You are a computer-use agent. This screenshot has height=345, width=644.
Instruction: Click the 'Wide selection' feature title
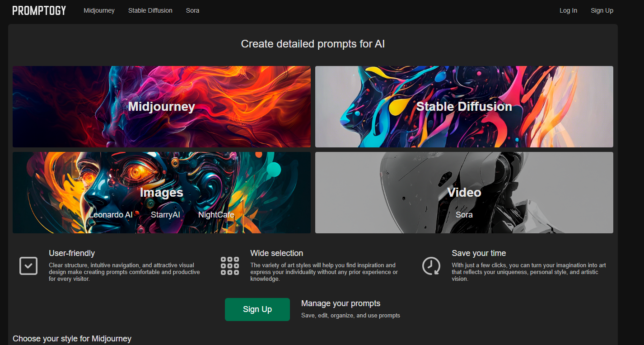277,253
